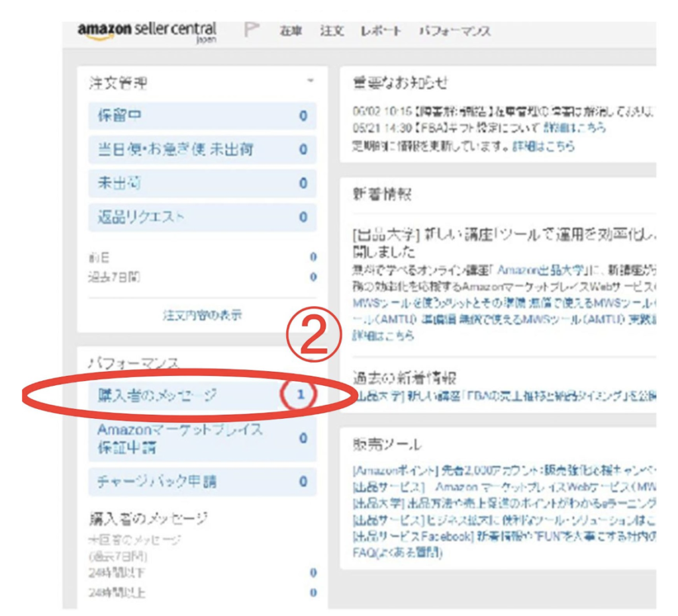Click the 販売ツール heading
678x616 pixels.
[387, 445]
